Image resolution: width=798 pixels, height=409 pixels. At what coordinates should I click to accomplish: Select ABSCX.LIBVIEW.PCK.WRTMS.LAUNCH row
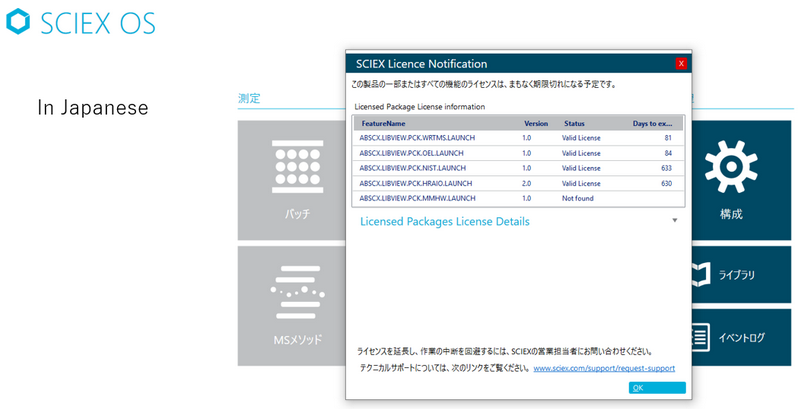pyautogui.click(x=518, y=138)
